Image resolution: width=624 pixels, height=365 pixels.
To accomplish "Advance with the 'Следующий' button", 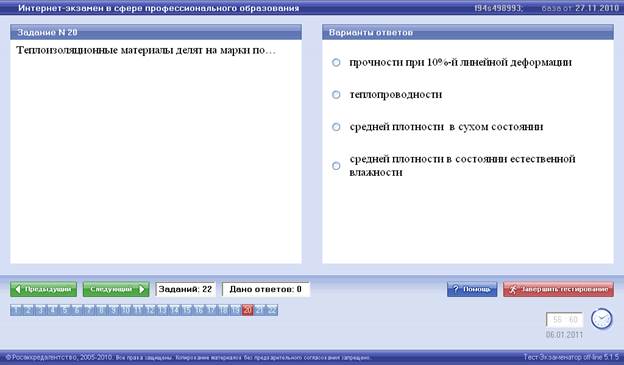I will click(116, 289).
